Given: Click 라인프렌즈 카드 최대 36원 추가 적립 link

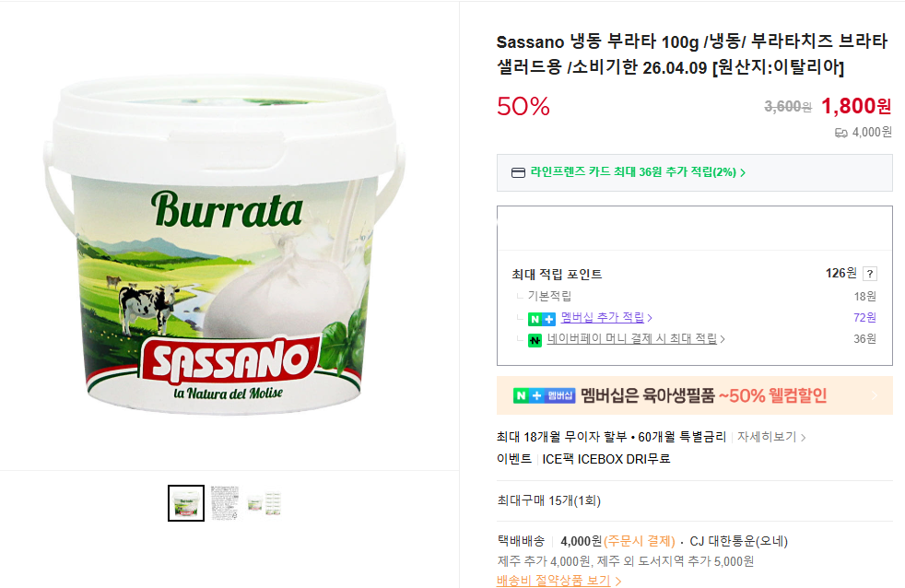Looking at the screenshot, I should [633, 172].
